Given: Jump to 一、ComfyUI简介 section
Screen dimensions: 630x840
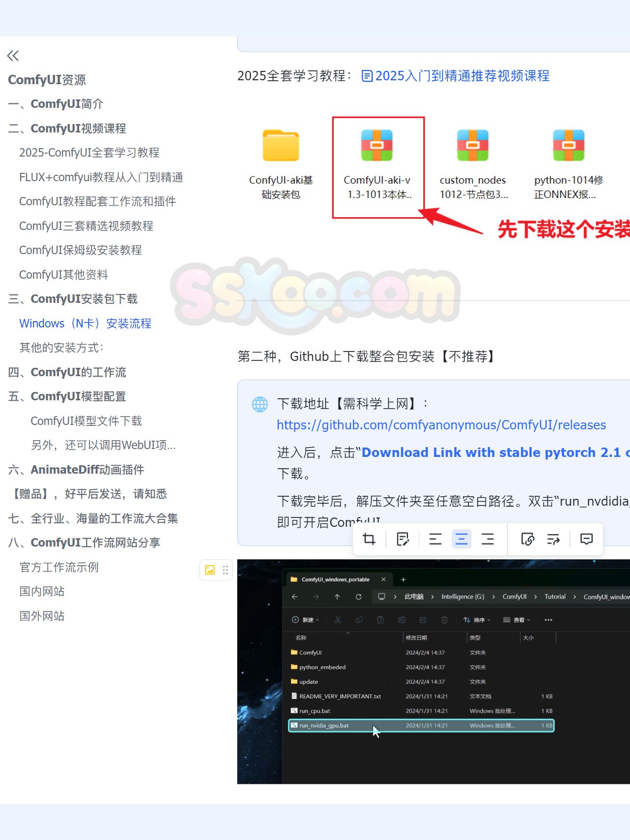Looking at the screenshot, I should pyautogui.click(x=56, y=104).
